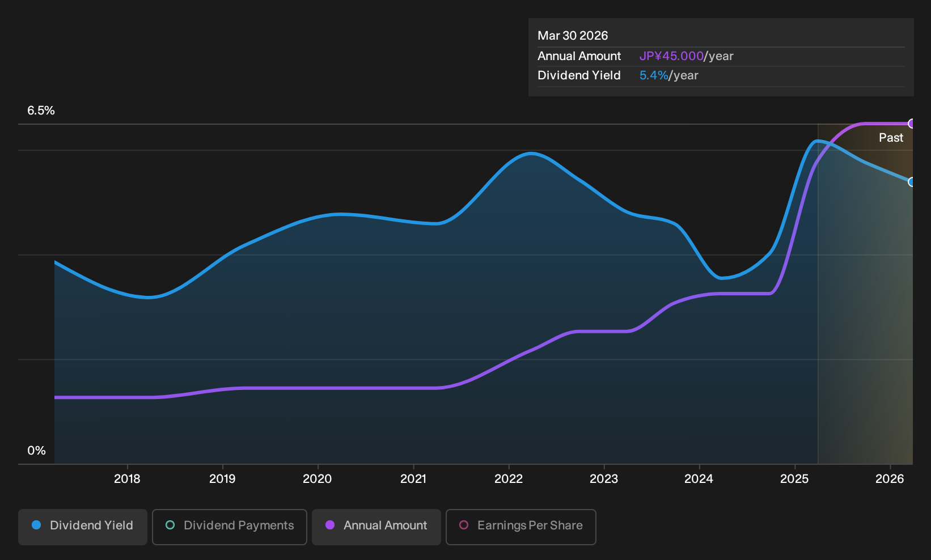The width and height of the screenshot is (931, 560).
Task: Click the pink Earnings Per Share legend circle
Action: [464, 525]
